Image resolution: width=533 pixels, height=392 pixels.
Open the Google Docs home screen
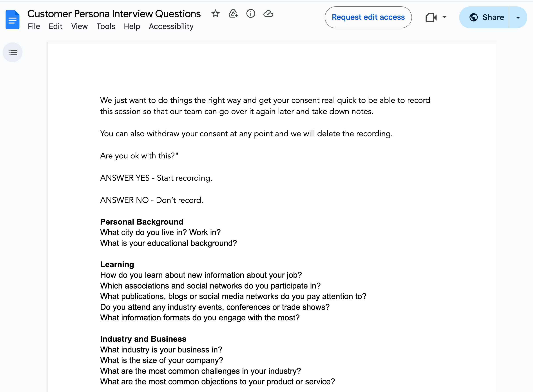coord(12,20)
